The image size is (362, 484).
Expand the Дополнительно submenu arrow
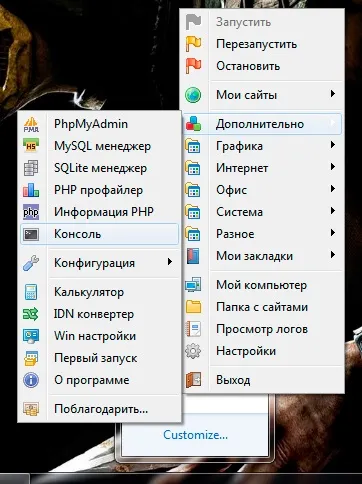point(332,123)
